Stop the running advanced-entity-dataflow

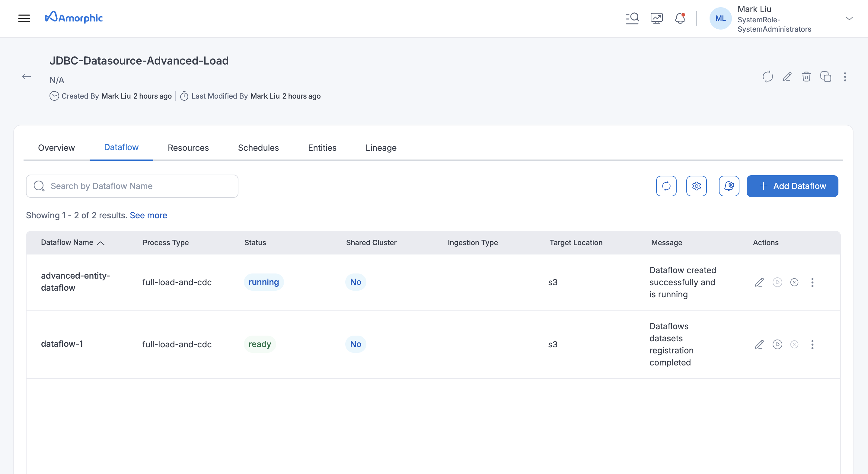point(794,283)
